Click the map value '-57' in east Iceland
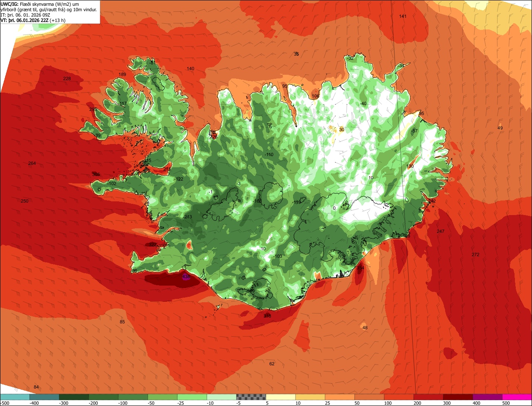The image size is (532, 406). click(x=414, y=131)
